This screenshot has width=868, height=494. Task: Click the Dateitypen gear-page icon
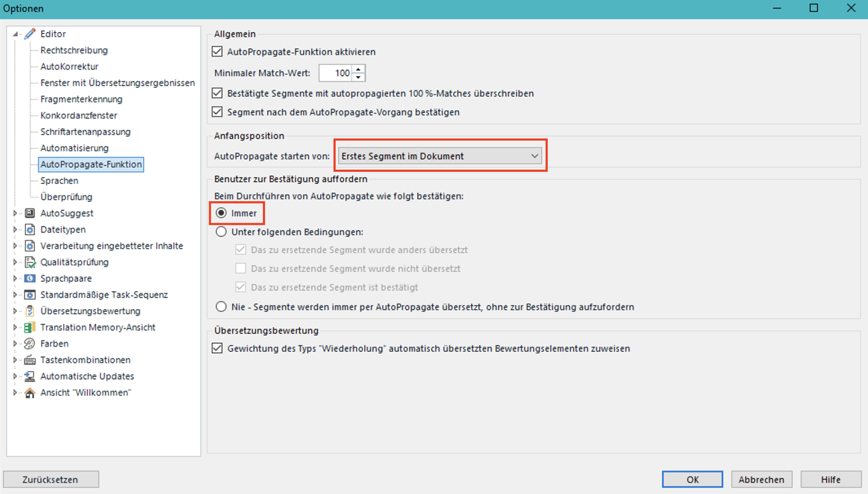[x=30, y=229]
